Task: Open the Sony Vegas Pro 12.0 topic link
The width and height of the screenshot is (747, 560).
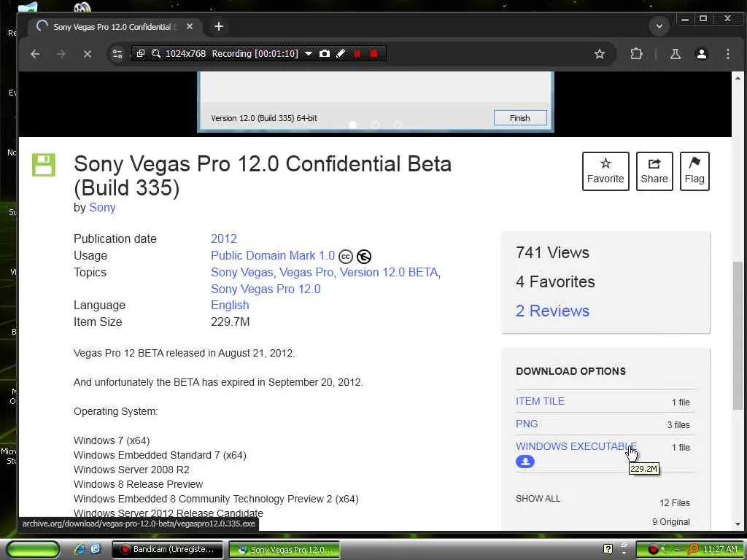Action: (x=266, y=289)
